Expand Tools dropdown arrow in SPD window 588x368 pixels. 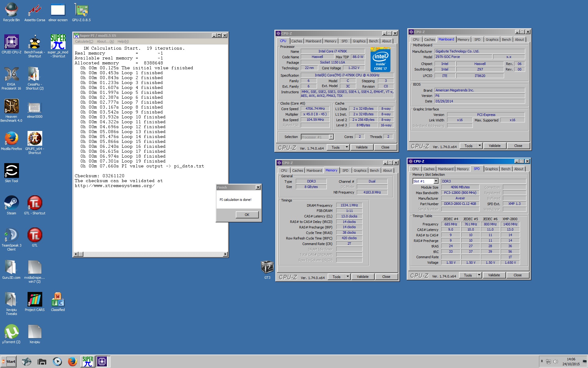pos(479,275)
